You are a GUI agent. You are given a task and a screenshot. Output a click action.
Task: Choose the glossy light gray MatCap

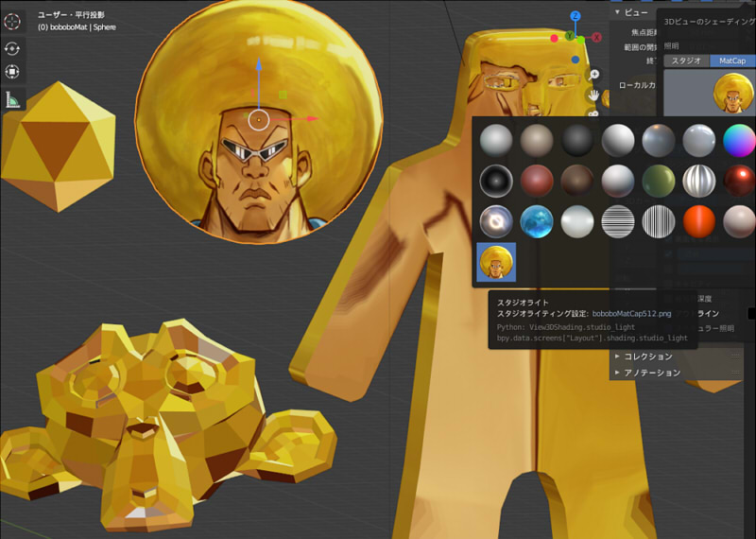698,140
